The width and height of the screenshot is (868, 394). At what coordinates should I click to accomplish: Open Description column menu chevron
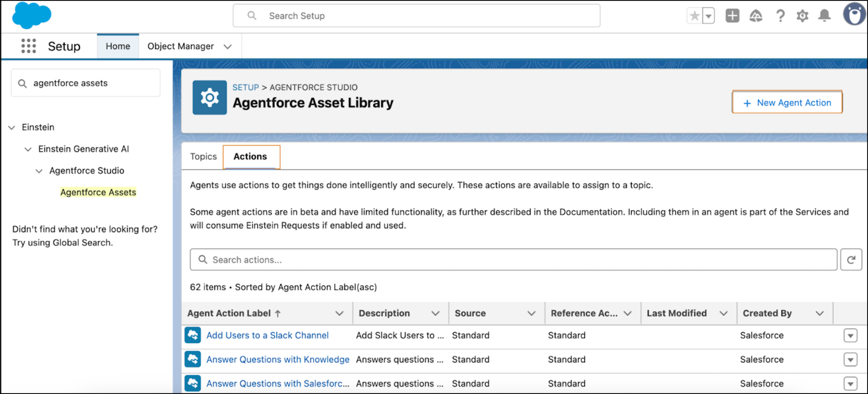pyautogui.click(x=435, y=313)
